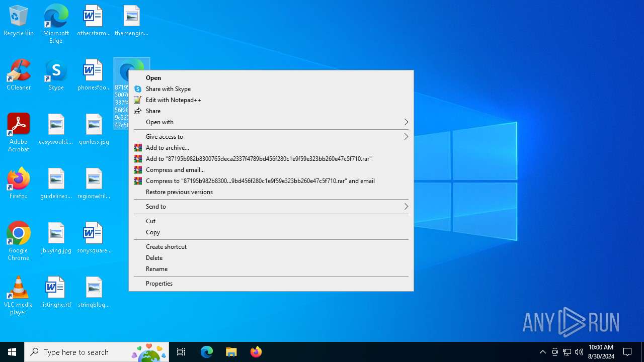Select the sonysquare Word document icon
644x362 pixels.
click(94, 238)
